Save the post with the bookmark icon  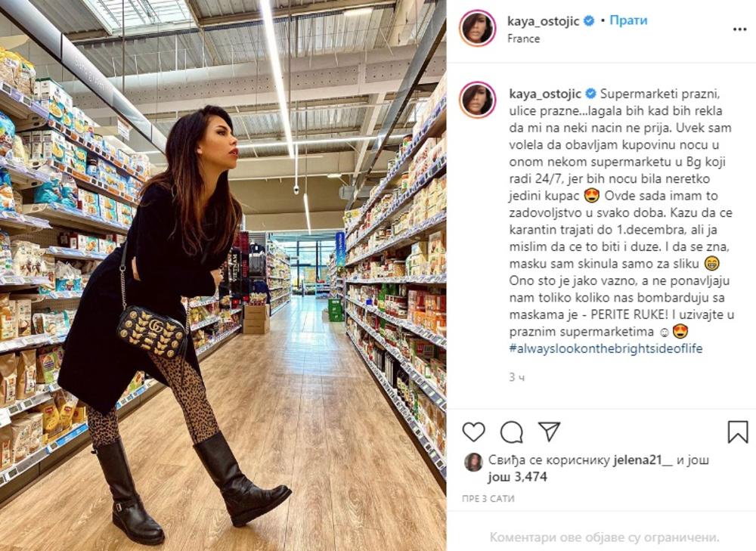(x=738, y=432)
